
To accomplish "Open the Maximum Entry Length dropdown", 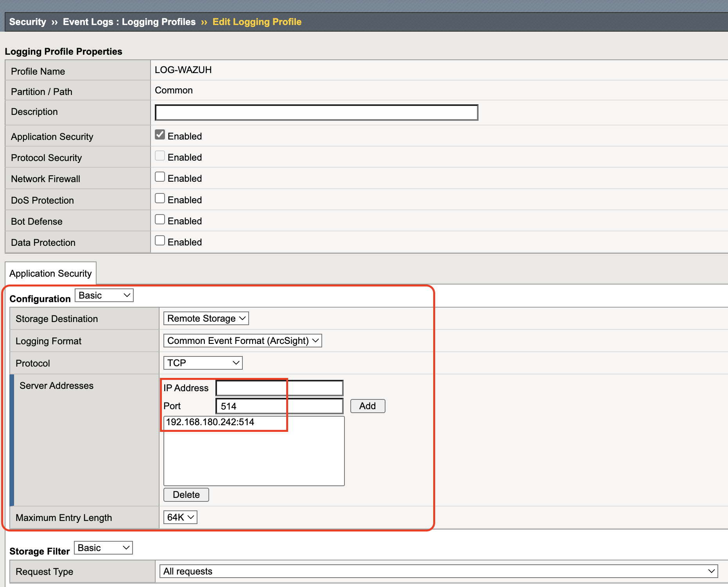I will [180, 517].
